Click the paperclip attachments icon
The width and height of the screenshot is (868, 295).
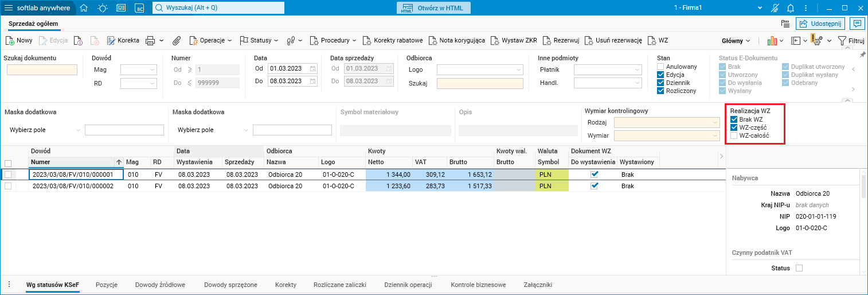[177, 41]
